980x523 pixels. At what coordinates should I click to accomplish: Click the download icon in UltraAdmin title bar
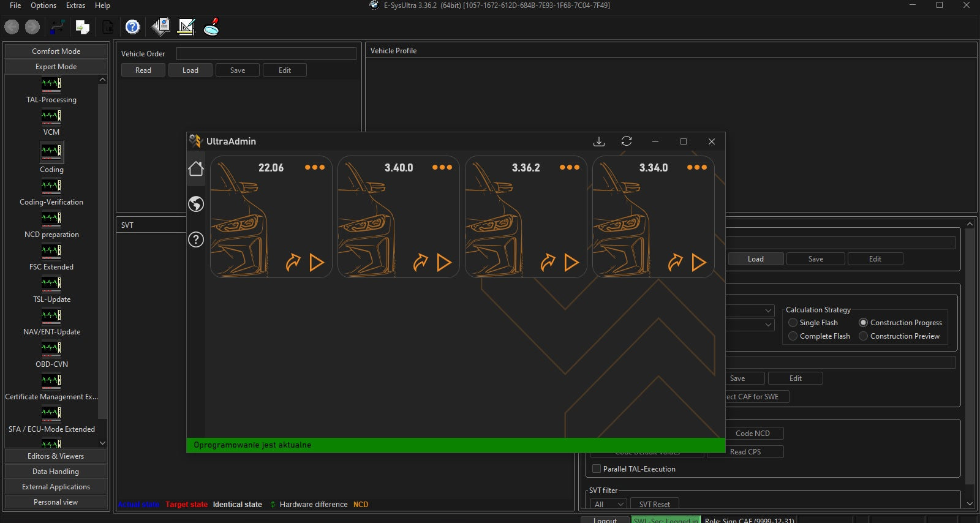[599, 141]
